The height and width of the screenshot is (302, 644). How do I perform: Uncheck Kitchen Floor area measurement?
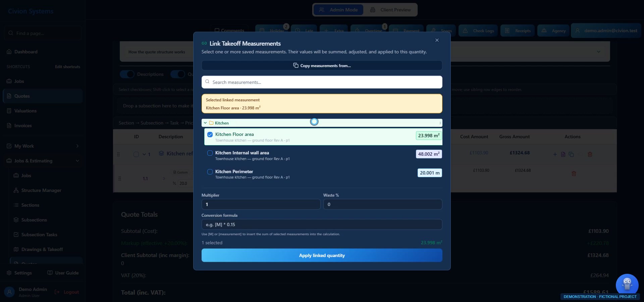click(210, 135)
